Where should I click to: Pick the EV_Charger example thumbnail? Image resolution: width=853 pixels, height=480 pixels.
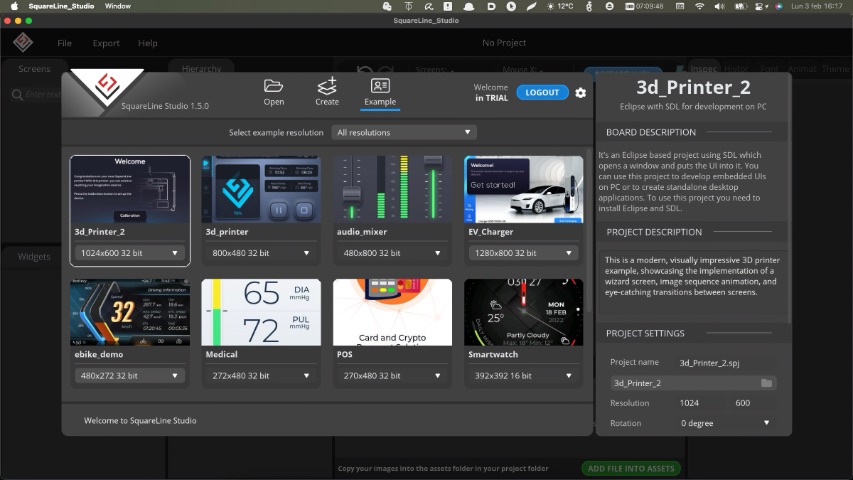523,189
